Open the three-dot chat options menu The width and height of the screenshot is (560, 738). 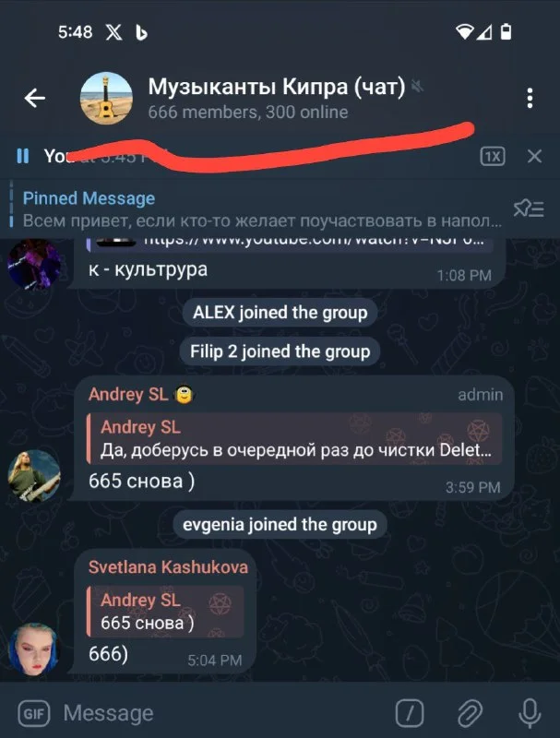pos(530,98)
